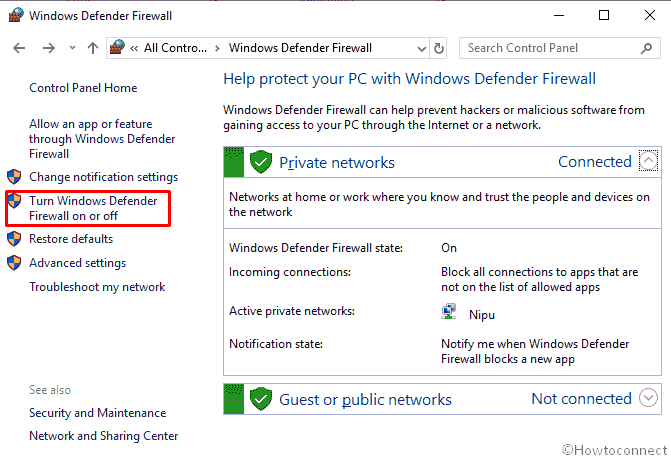
Task: Select Windows Defender Firewall breadcrumb
Action: 300,48
